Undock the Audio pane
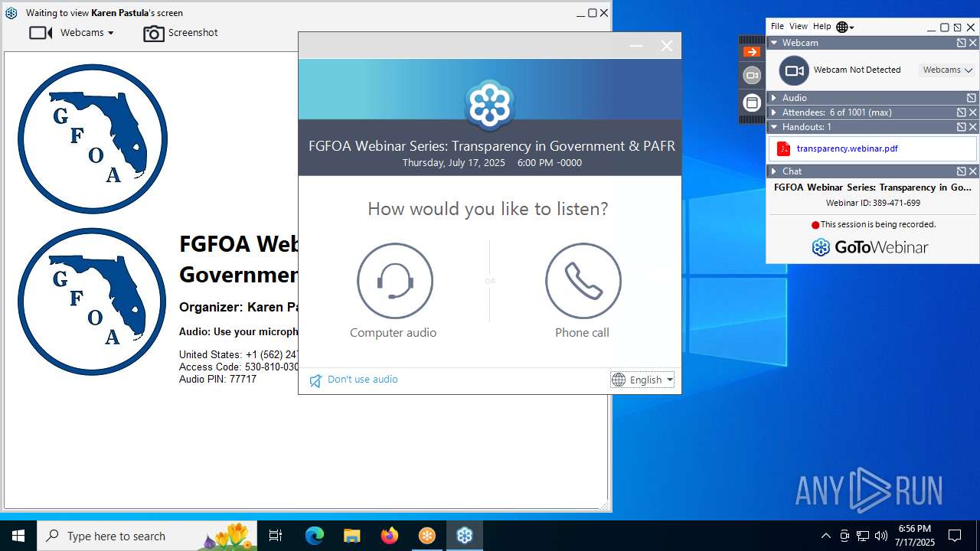The height and width of the screenshot is (551, 980). [x=972, y=98]
